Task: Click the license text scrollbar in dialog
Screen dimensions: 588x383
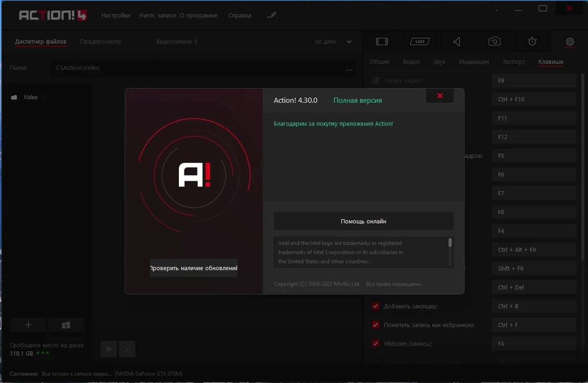Action: [450, 242]
